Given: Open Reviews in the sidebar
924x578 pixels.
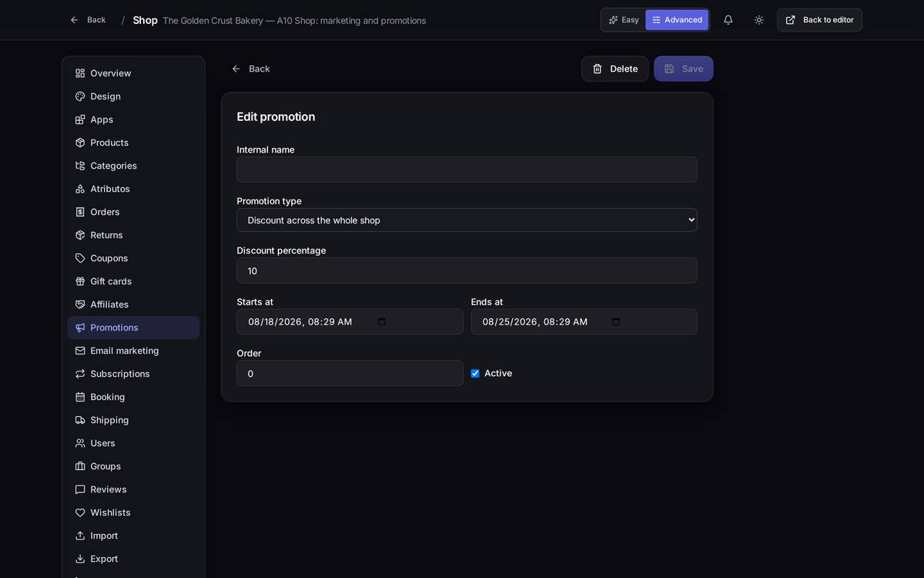Looking at the screenshot, I should tap(133, 489).
